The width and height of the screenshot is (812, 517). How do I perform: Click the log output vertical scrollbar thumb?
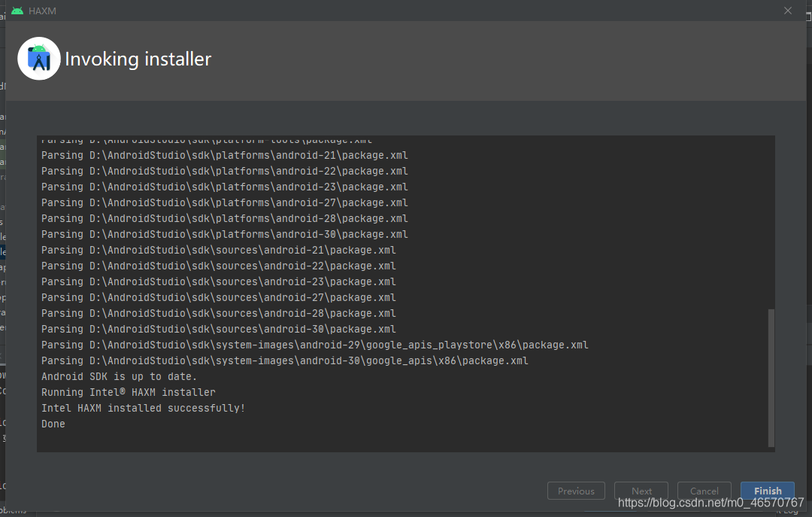coord(771,378)
